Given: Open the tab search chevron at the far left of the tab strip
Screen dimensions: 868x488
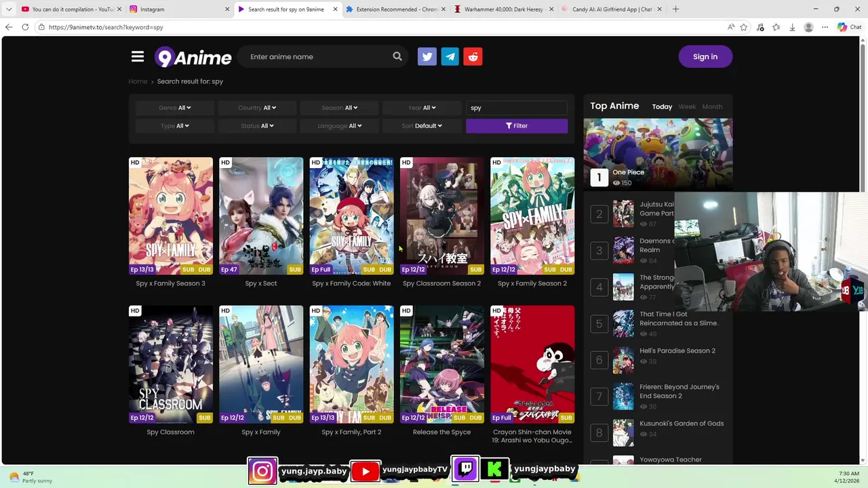Looking at the screenshot, I should pyautogui.click(x=9, y=9).
